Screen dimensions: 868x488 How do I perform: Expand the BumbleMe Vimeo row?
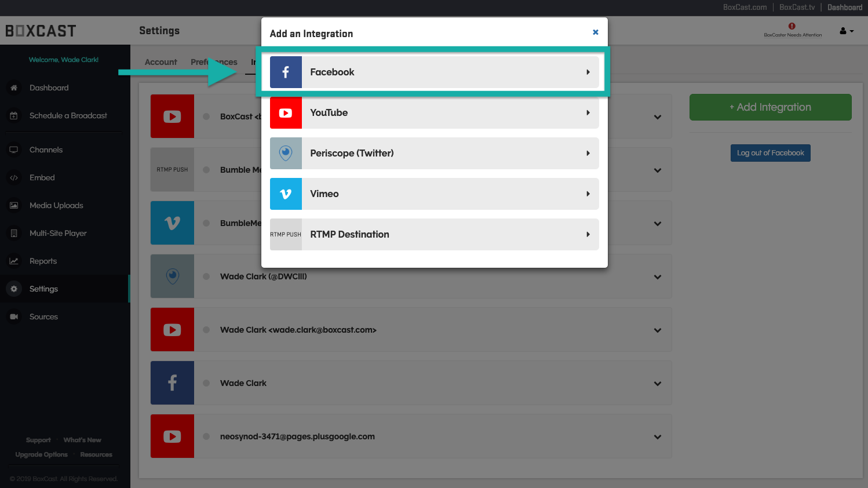pyautogui.click(x=658, y=224)
